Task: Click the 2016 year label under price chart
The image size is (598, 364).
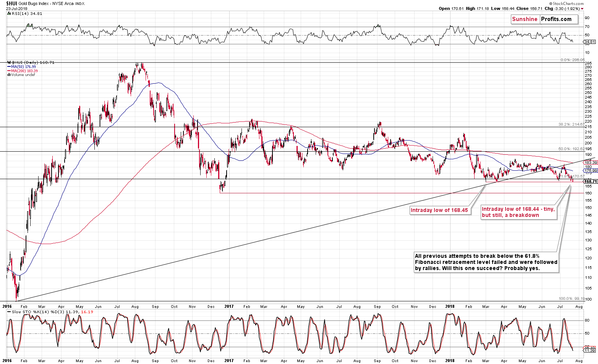Action: coord(7,306)
